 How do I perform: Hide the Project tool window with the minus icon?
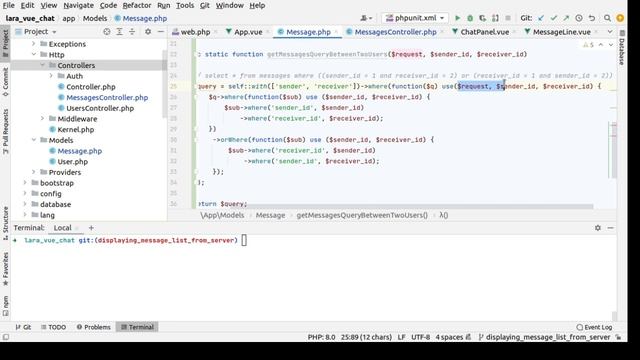tap(161, 31)
